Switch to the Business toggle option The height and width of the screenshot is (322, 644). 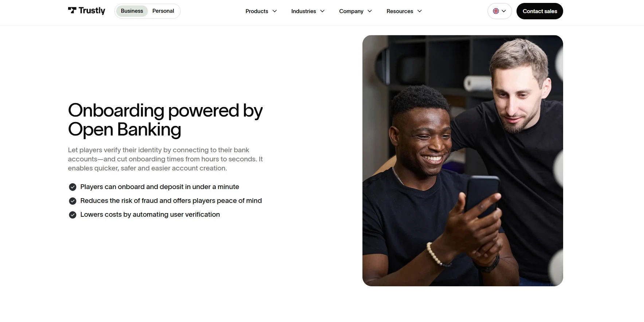click(132, 11)
